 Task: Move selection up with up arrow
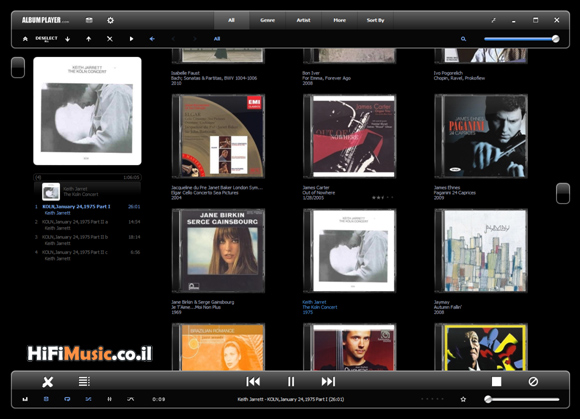[x=89, y=39]
